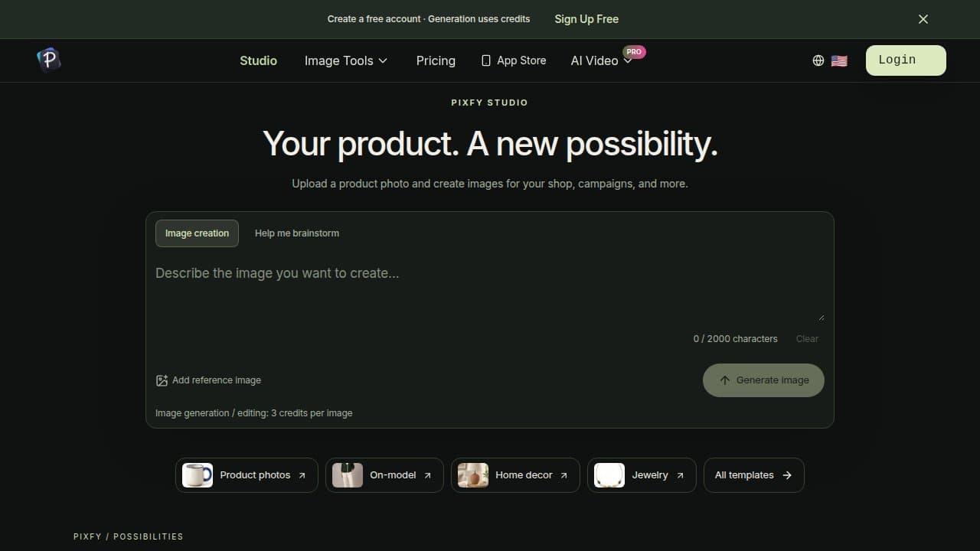The height and width of the screenshot is (551, 980).
Task: Click the 'PIXFY STUDIO' label
Action: [x=490, y=103]
